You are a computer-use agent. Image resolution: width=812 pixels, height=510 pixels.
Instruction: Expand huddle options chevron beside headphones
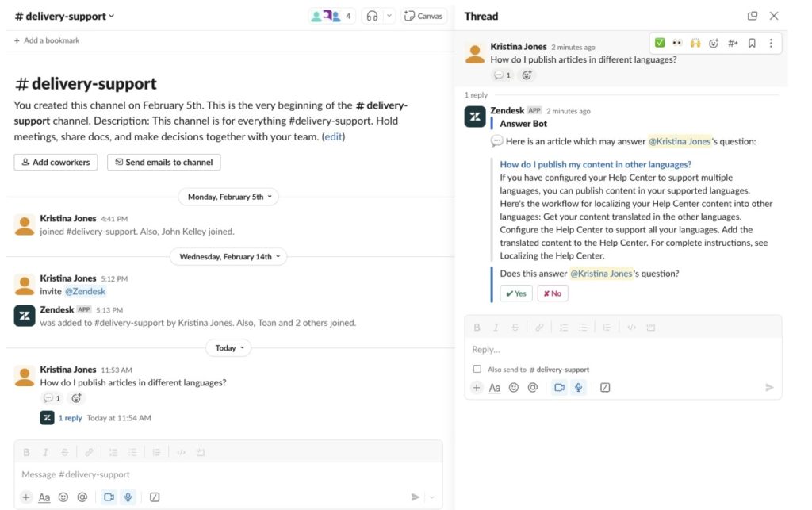(x=389, y=16)
